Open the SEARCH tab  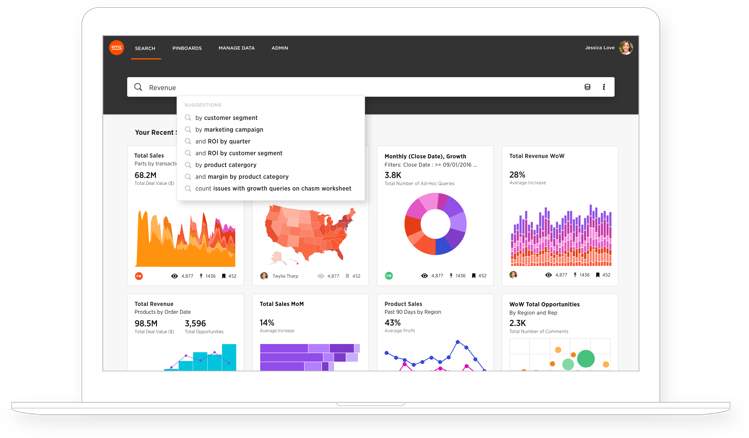pos(145,48)
